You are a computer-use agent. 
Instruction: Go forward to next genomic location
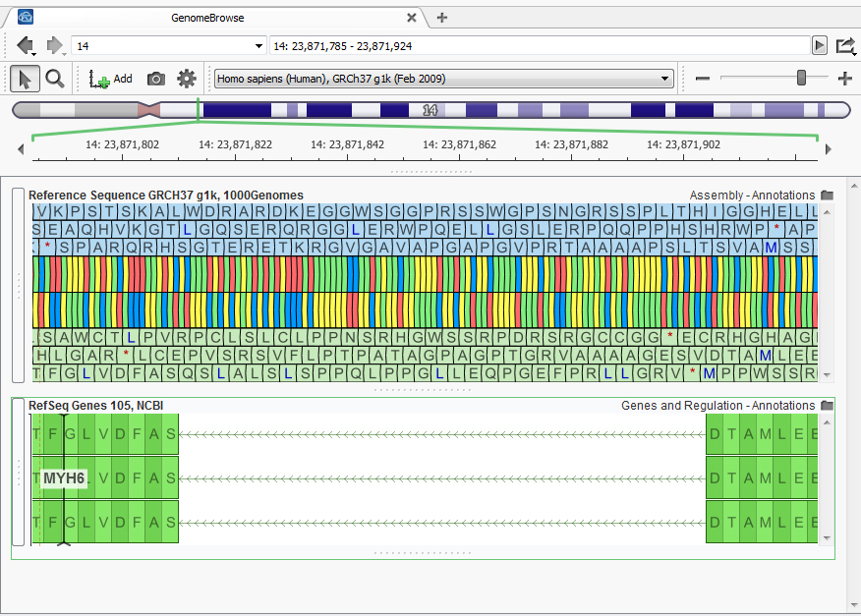pos(55,45)
